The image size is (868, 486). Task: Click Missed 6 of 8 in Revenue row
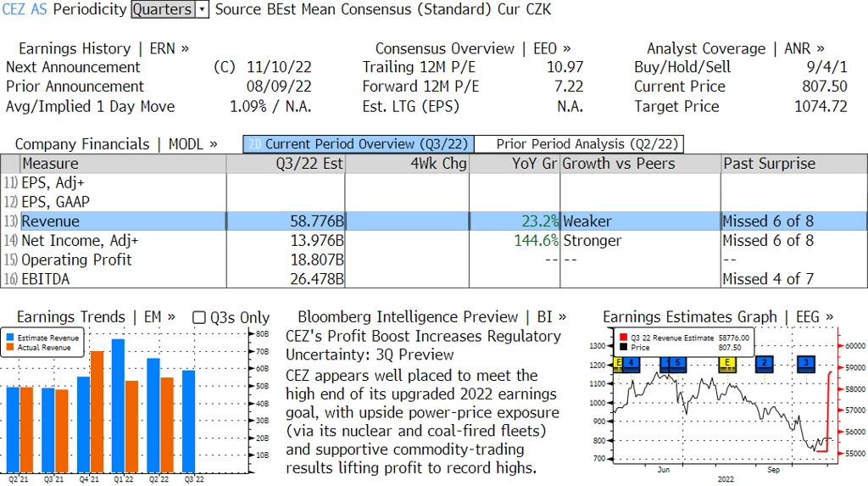(x=768, y=221)
